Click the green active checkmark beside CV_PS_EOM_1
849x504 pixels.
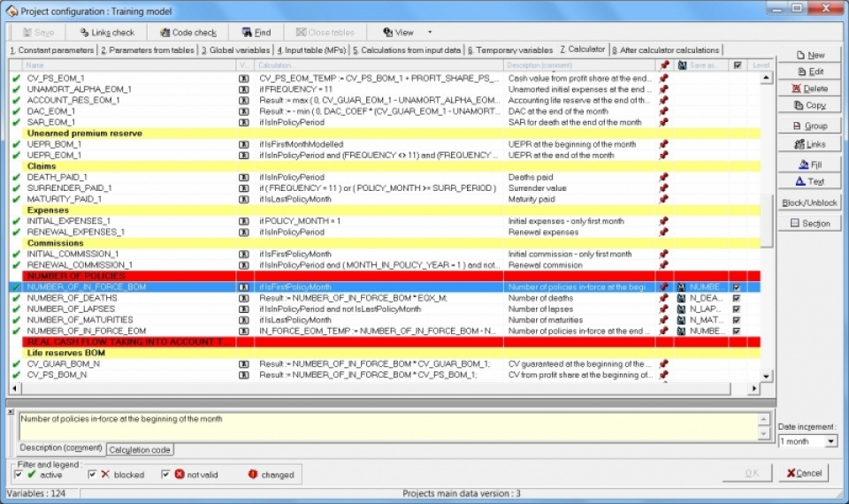[x=16, y=79]
